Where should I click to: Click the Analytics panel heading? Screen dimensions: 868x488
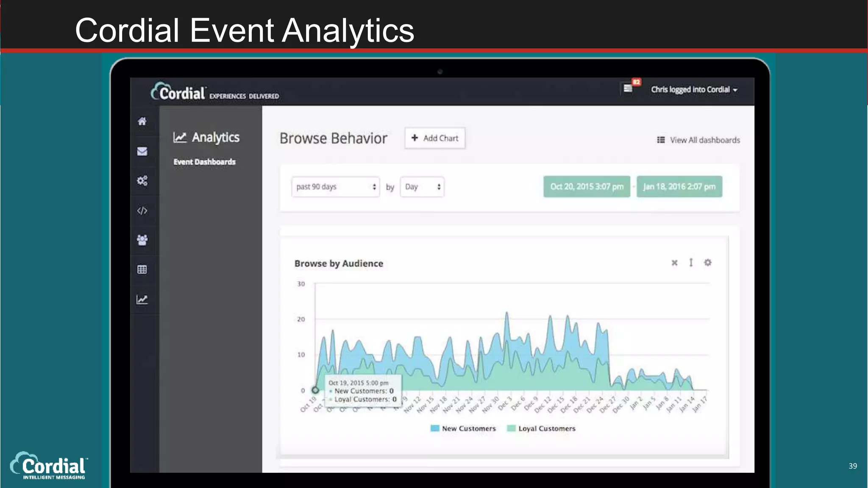tap(206, 137)
